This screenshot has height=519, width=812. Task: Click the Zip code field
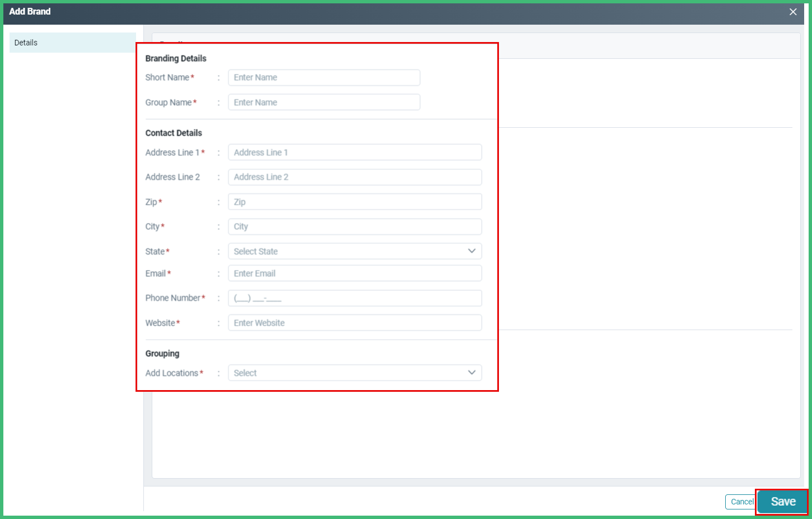(x=354, y=201)
